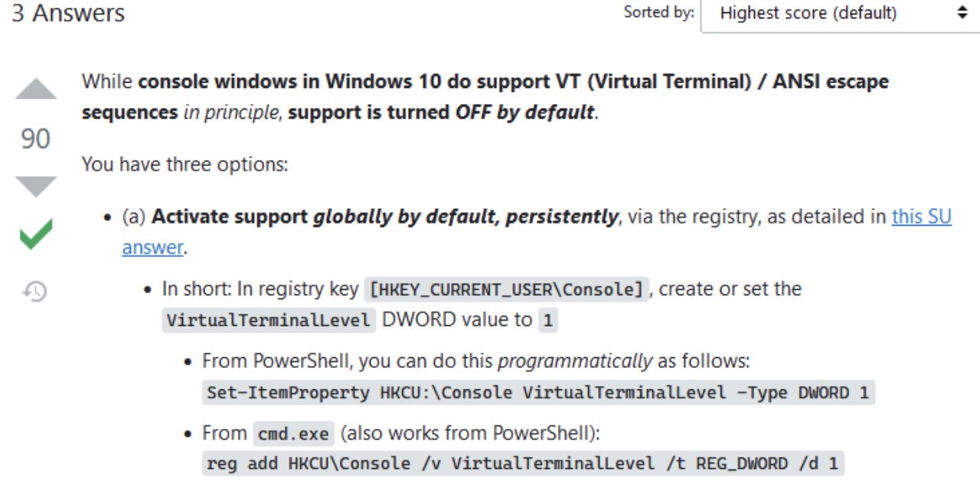Screen dimensions: 980x488
Task: Click the sort dropdown's up-down arrow
Action: click(962, 13)
